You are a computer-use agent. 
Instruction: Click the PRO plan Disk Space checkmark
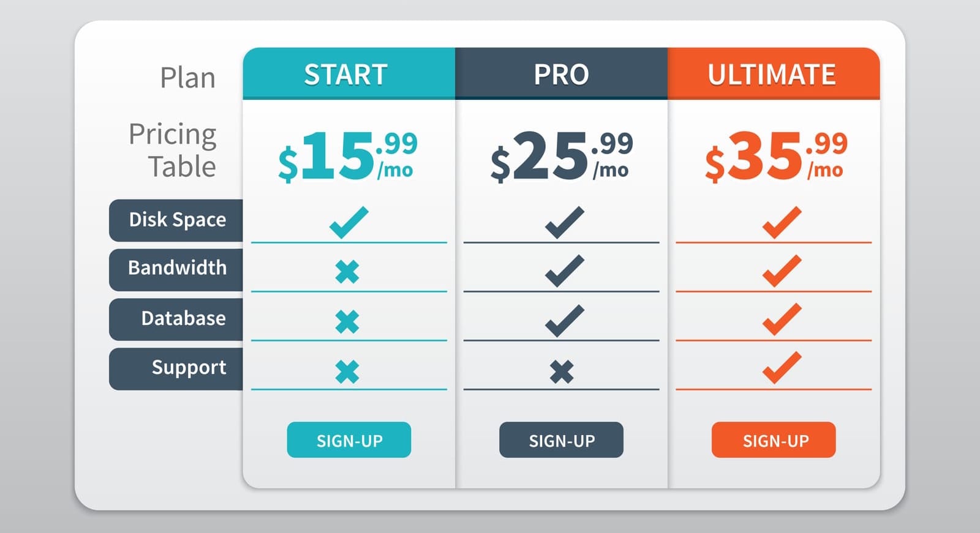click(564, 222)
